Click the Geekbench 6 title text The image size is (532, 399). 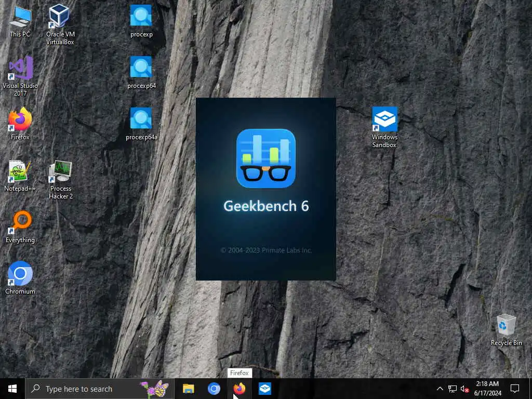[x=266, y=206]
